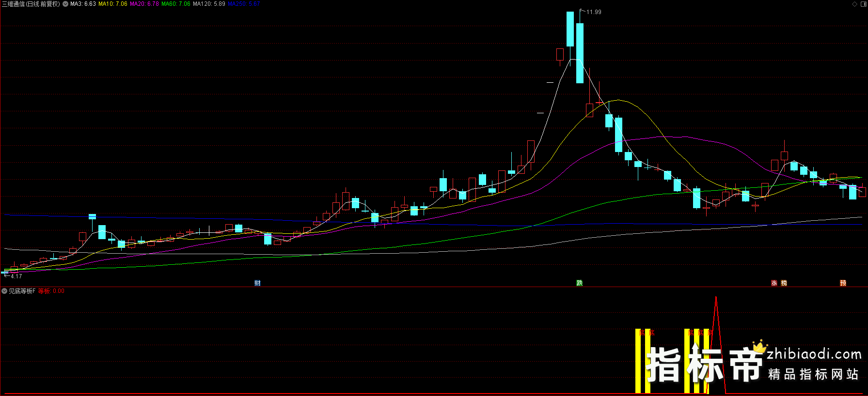Screen dimensions: 868x396
Task: Click the MA3: 6.63 label
Action: pyautogui.click(x=83, y=4)
